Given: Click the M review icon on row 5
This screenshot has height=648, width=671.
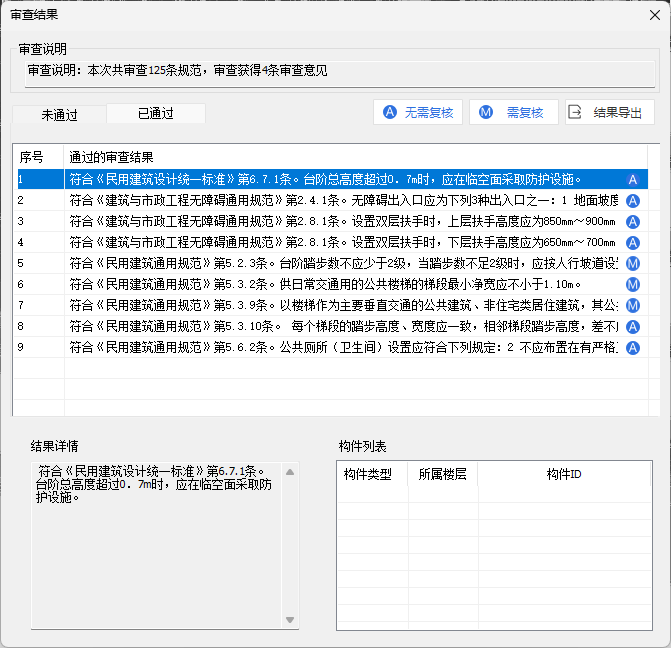Looking at the screenshot, I should (x=632, y=264).
